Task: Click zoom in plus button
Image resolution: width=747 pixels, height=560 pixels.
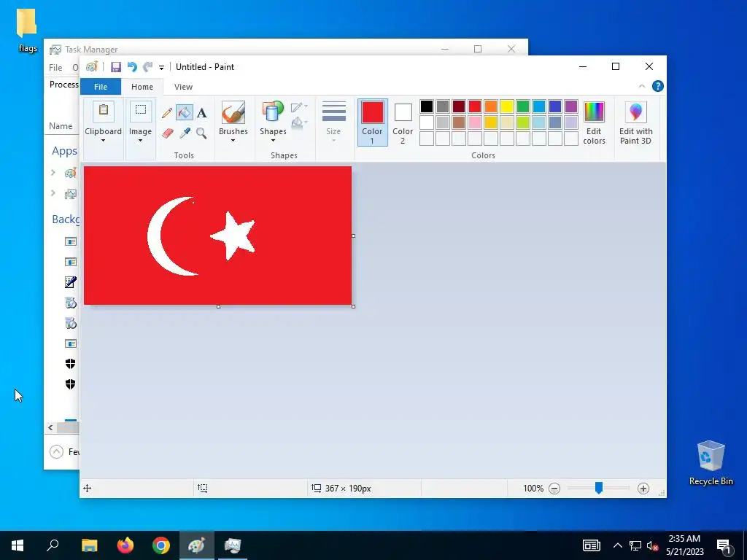Action: point(643,488)
